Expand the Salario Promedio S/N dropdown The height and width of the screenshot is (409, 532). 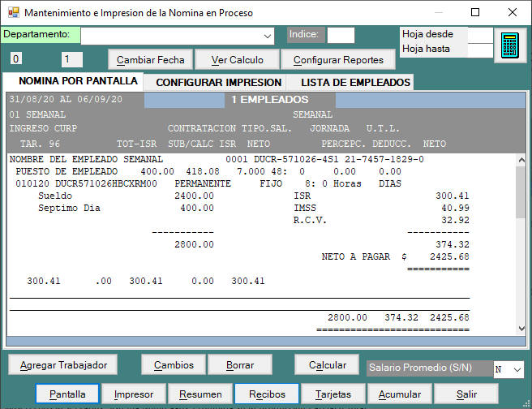click(518, 369)
